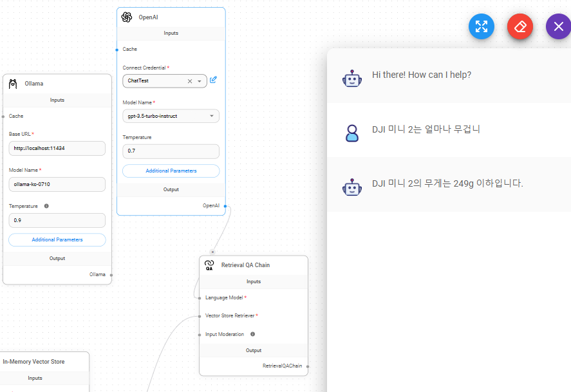Click the OpenAI logo icon
This screenshot has width=571, height=392.
coord(127,17)
